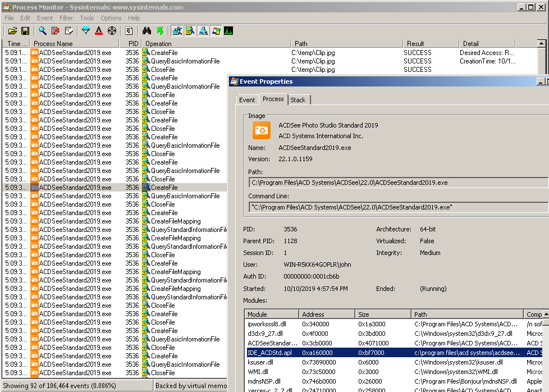The height and width of the screenshot is (392, 549).
Task: Click the Detail cell 'CreationTime: 10/1...'
Action: 487,61
